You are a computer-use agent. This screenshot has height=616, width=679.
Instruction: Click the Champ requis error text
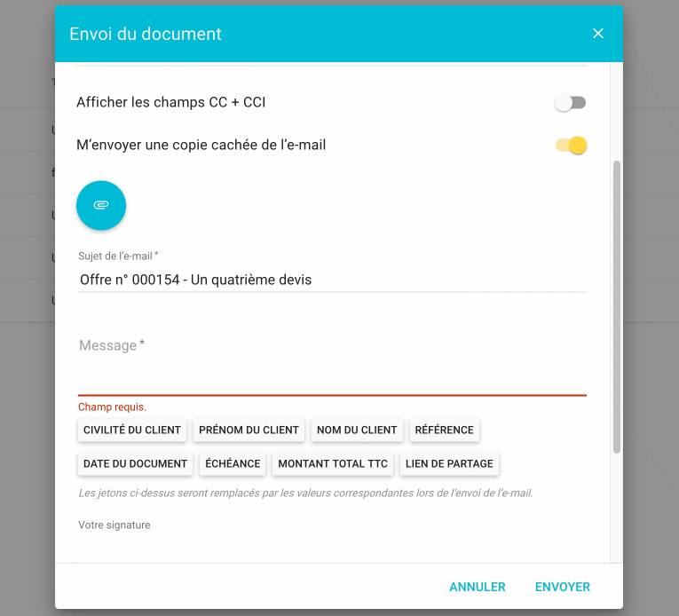(x=112, y=407)
